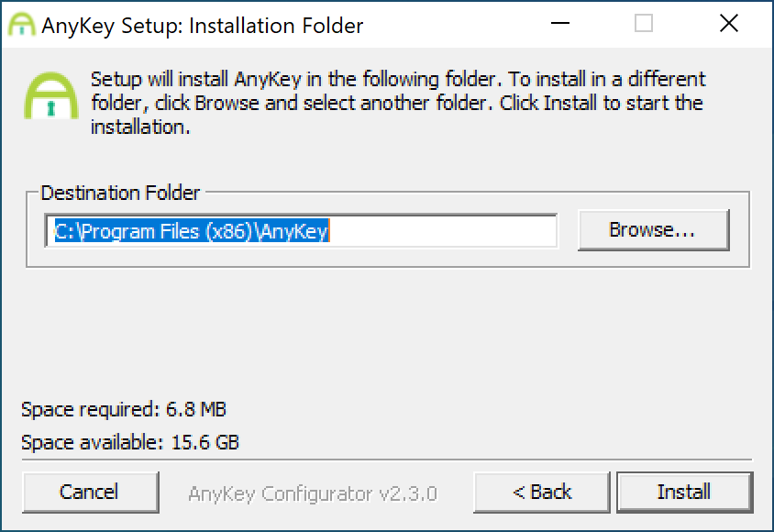This screenshot has width=774, height=532.
Task: Click the 'Space available: 15.6 GB' text
Action: pos(130,442)
